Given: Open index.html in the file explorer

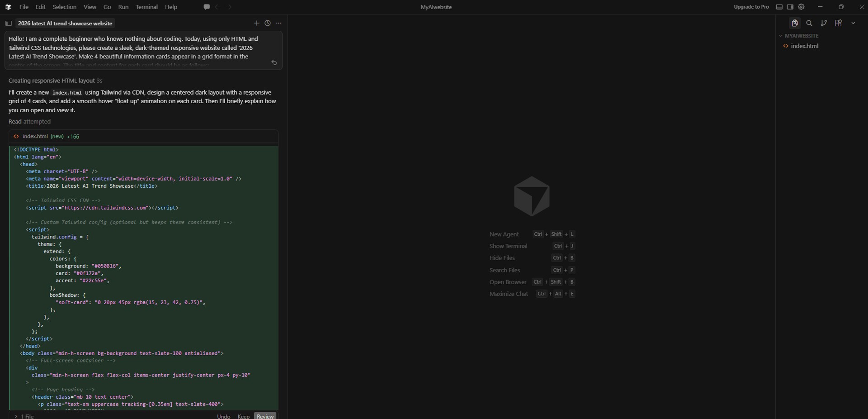Looking at the screenshot, I should tap(805, 46).
